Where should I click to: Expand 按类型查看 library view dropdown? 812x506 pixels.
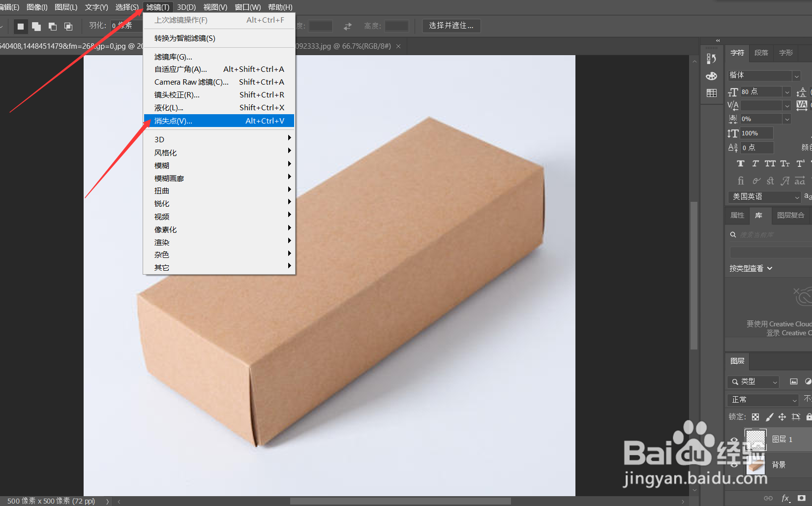click(x=751, y=268)
